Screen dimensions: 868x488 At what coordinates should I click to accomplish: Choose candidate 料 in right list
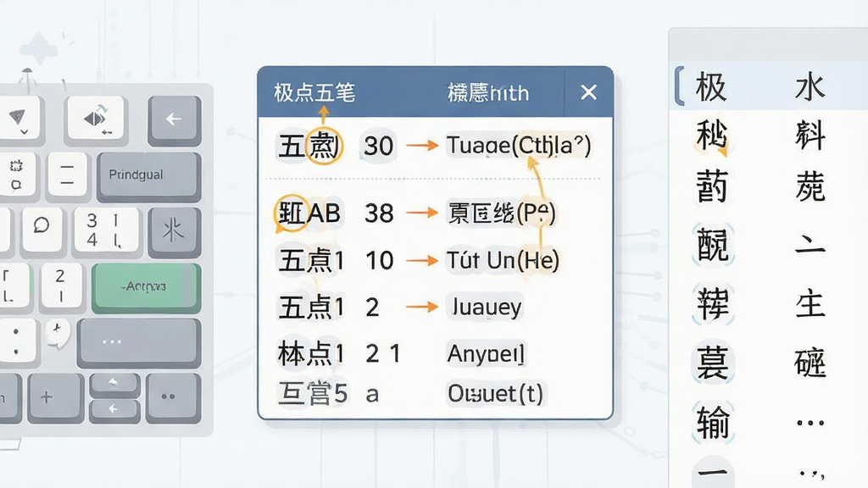tap(810, 136)
